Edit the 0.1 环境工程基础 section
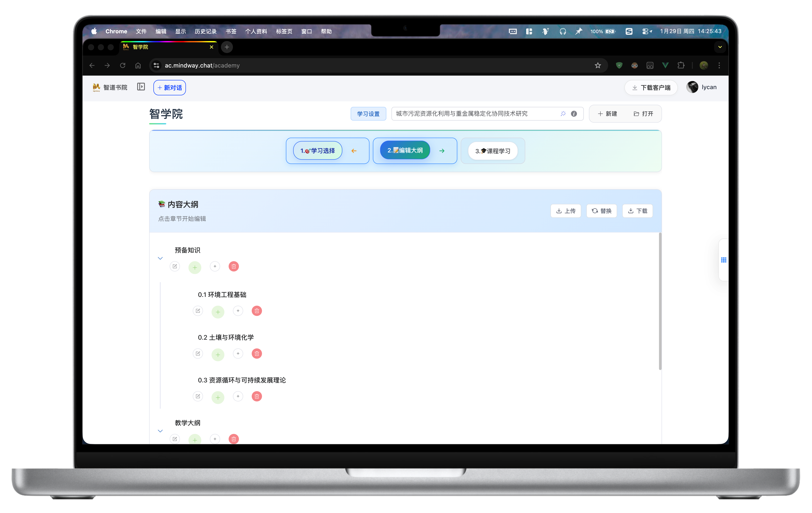The height and width of the screenshot is (513, 812). click(198, 311)
